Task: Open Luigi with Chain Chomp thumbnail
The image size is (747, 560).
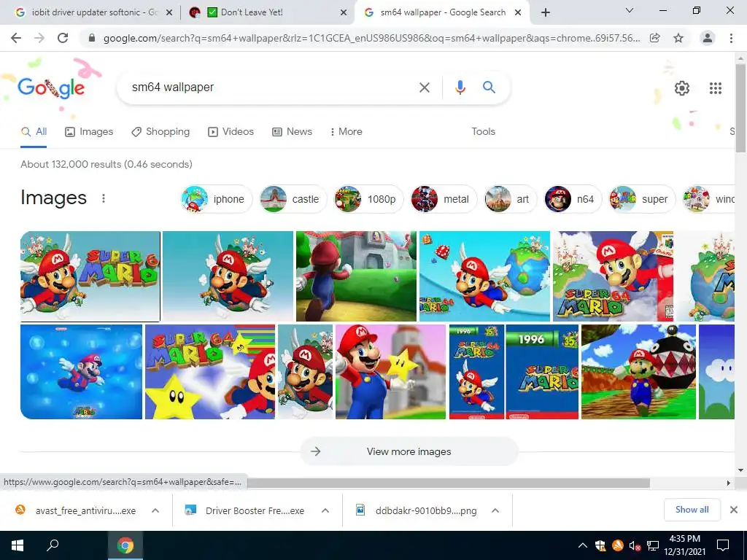Action: 638,372
